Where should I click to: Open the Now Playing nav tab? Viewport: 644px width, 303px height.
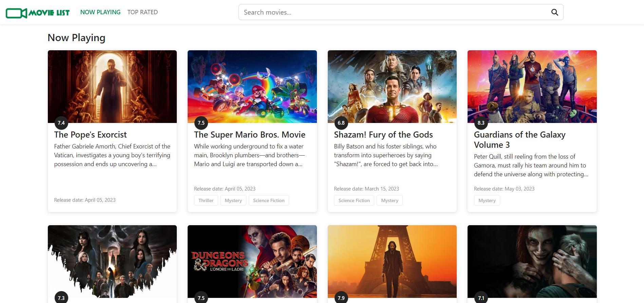click(100, 12)
